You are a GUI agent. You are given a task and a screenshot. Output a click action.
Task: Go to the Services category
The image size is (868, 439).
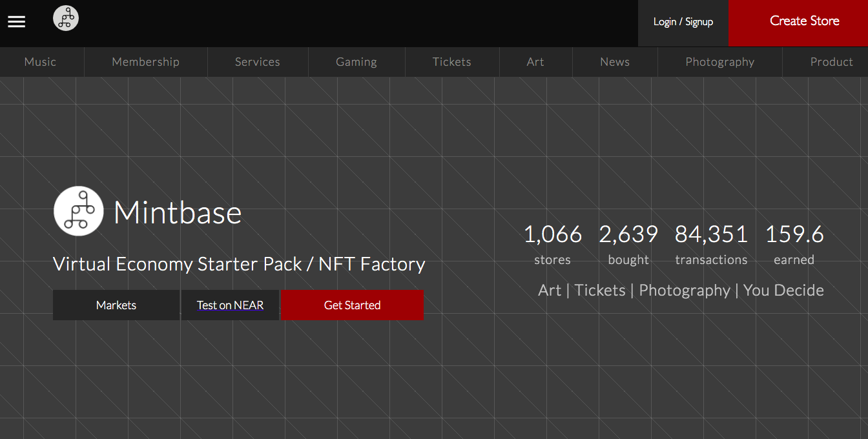[257, 62]
